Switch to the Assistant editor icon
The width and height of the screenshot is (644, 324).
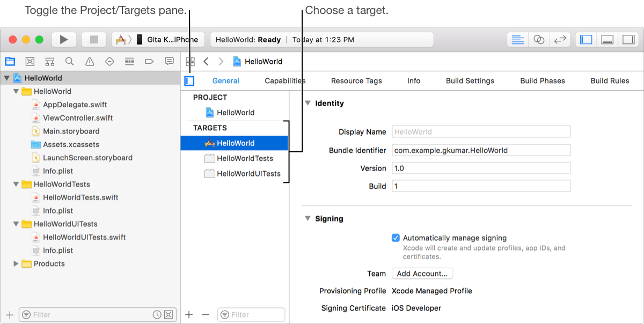point(539,39)
